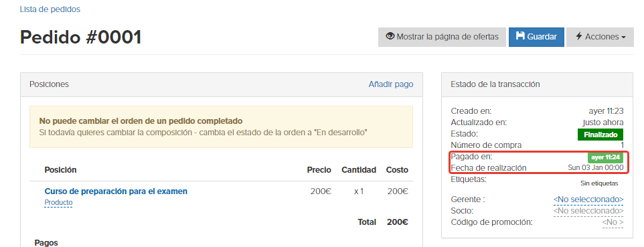
Task: Open the Código de promoción selector
Action: click(x=613, y=222)
